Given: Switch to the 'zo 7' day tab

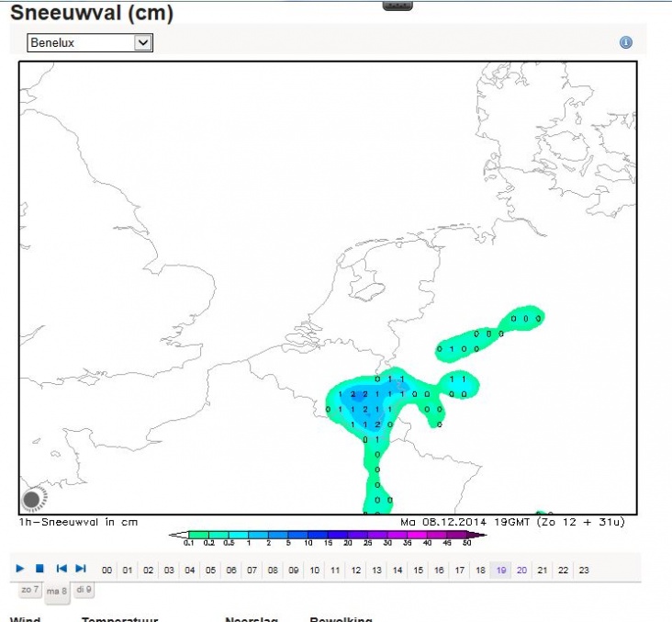Looking at the screenshot, I should point(30,590).
